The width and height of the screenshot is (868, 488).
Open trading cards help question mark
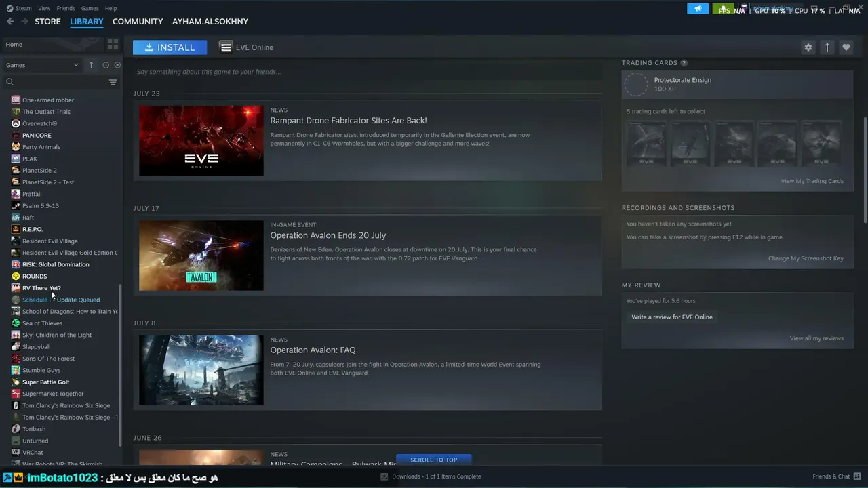click(x=684, y=63)
